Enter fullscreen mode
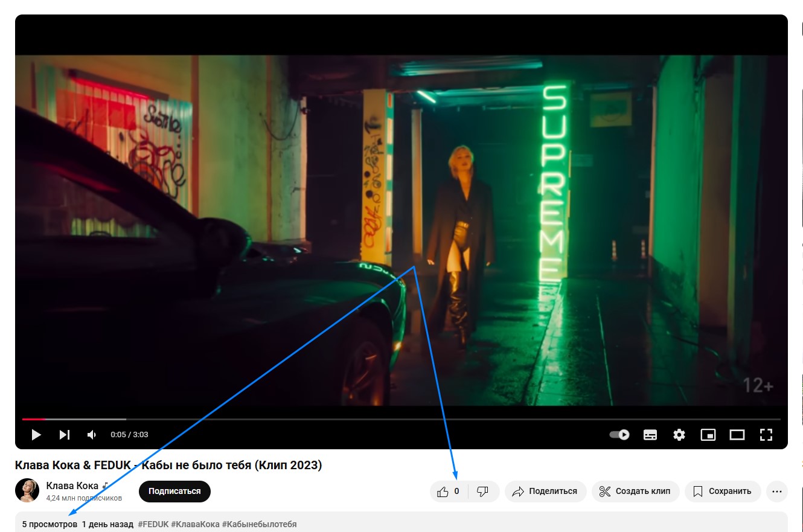The width and height of the screenshot is (803, 532). [766, 434]
